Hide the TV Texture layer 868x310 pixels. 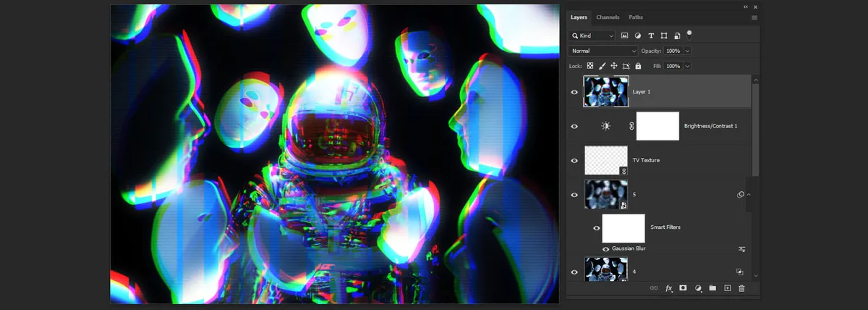click(x=574, y=160)
